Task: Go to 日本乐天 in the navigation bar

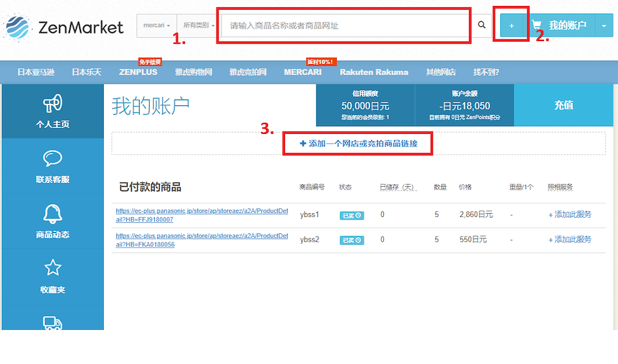Action: click(87, 72)
